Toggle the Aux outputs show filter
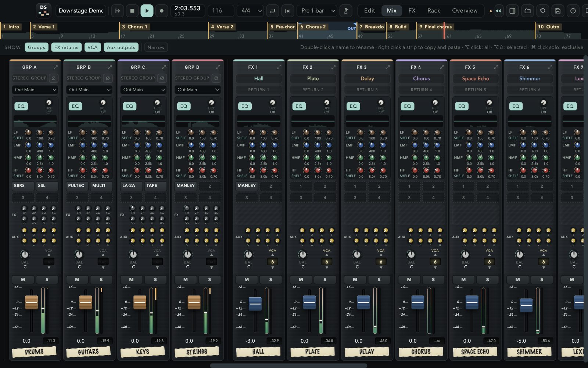This screenshot has height=368, width=588. pyautogui.click(x=121, y=47)
